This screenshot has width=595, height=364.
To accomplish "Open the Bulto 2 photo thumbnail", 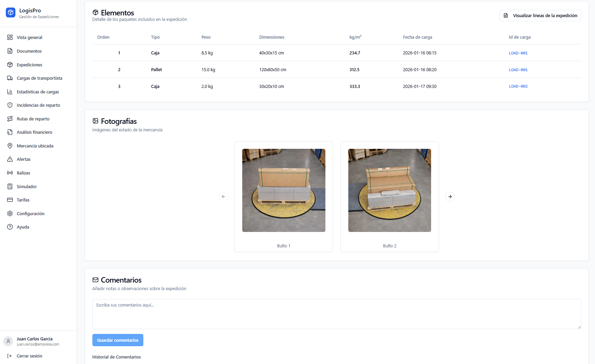I will (x=389, y=191).
